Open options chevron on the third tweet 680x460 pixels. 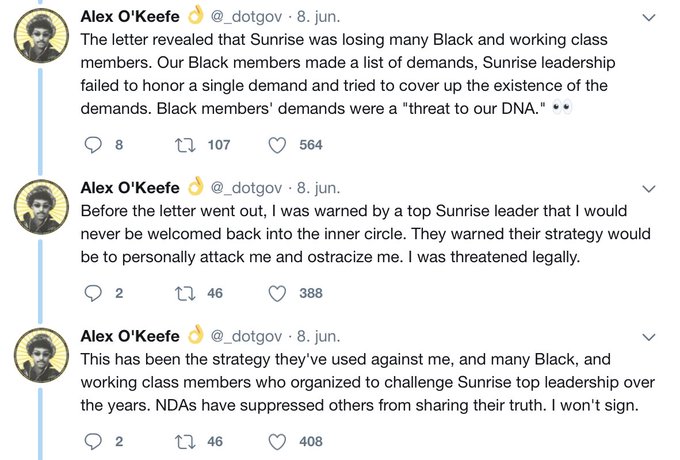(649, 336)
